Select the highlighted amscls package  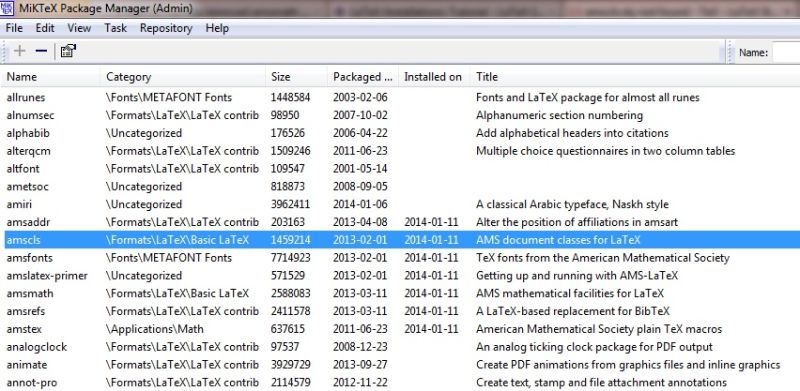coord(402,240)
